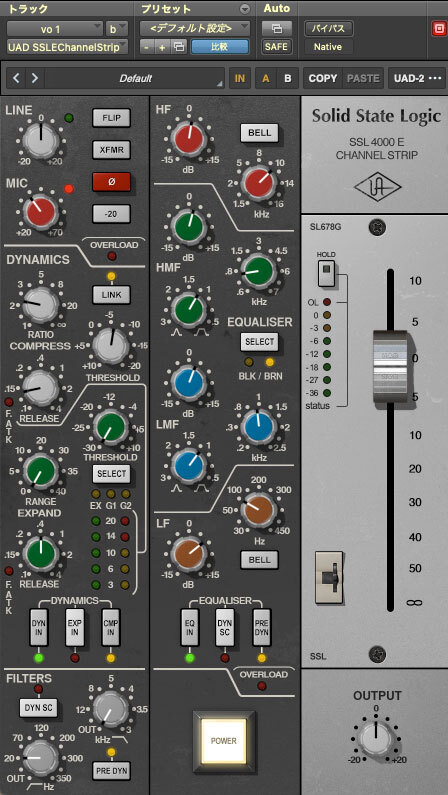Toggle the glowing POWER button
Viewport: 448px width, 795px height.
[223, 741]
